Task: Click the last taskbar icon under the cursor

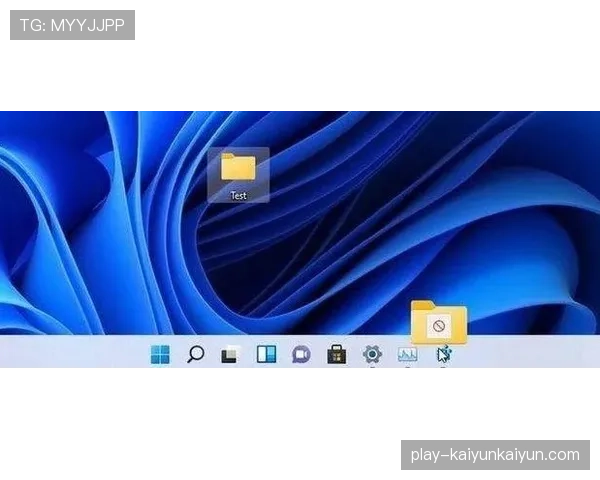Action: (443, 355)
